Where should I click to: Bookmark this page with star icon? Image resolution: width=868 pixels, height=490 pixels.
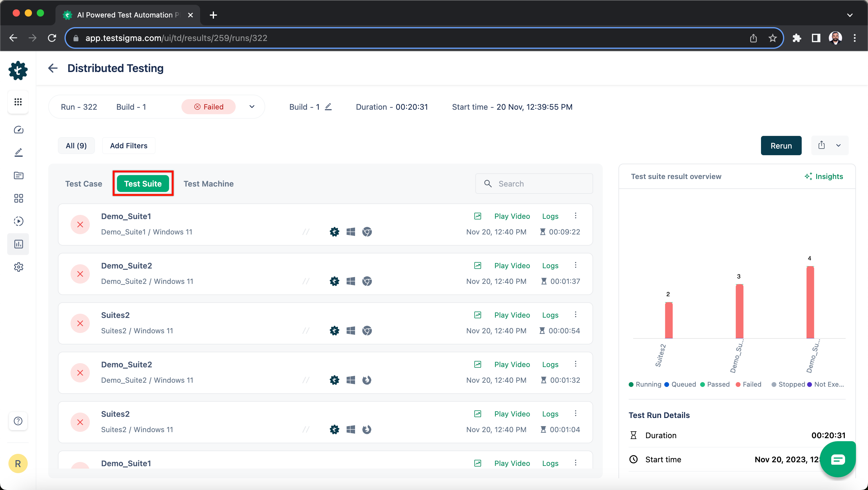pos(773,38)
